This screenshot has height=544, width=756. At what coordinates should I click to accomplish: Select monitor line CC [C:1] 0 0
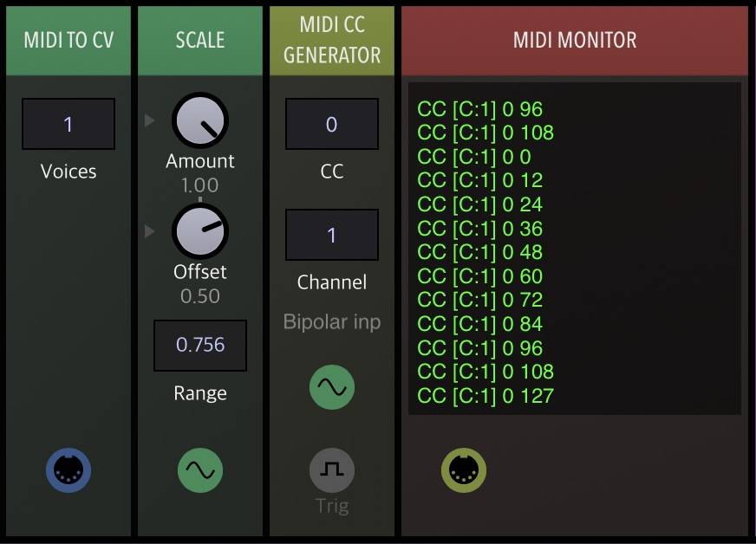pos(474,157)
